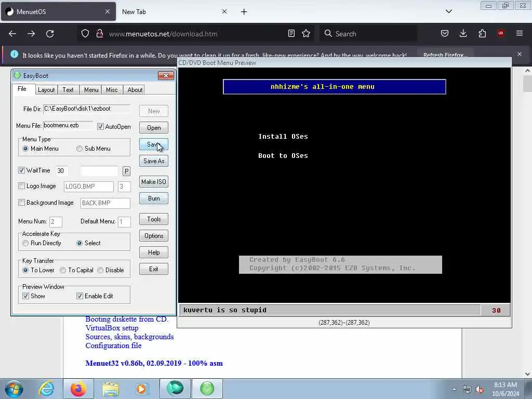Switch to Firefox in the taskbar
Image resolution: width=532 pixels, height=399 pixels.
[x=78, y=389]
